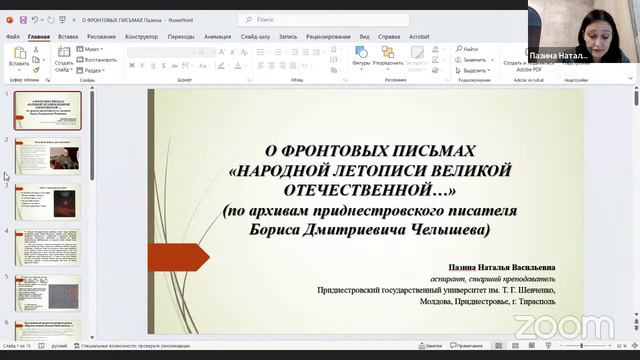Click the Найти find button

[x=467, y=49]
